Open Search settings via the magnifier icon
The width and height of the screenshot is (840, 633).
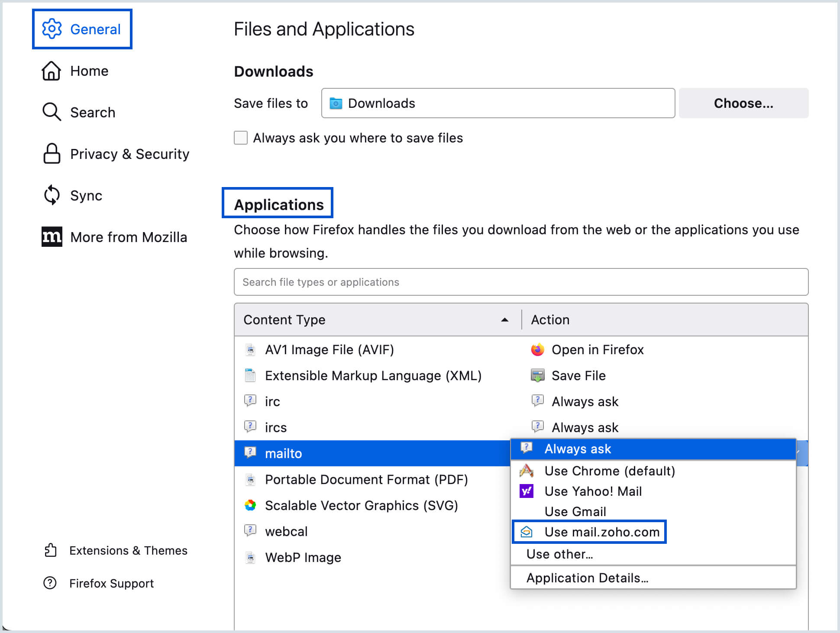(x=52, y=112)
